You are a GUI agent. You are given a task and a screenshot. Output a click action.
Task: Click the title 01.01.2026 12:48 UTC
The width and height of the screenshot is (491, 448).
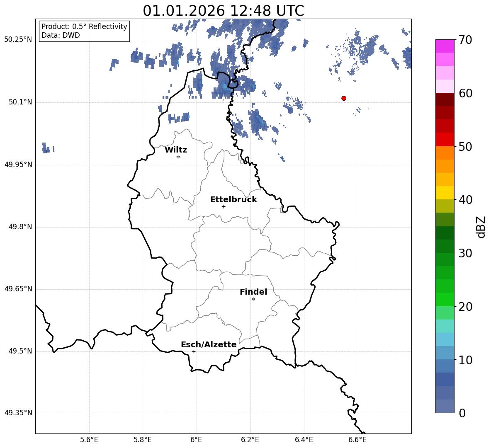[224, 11]
